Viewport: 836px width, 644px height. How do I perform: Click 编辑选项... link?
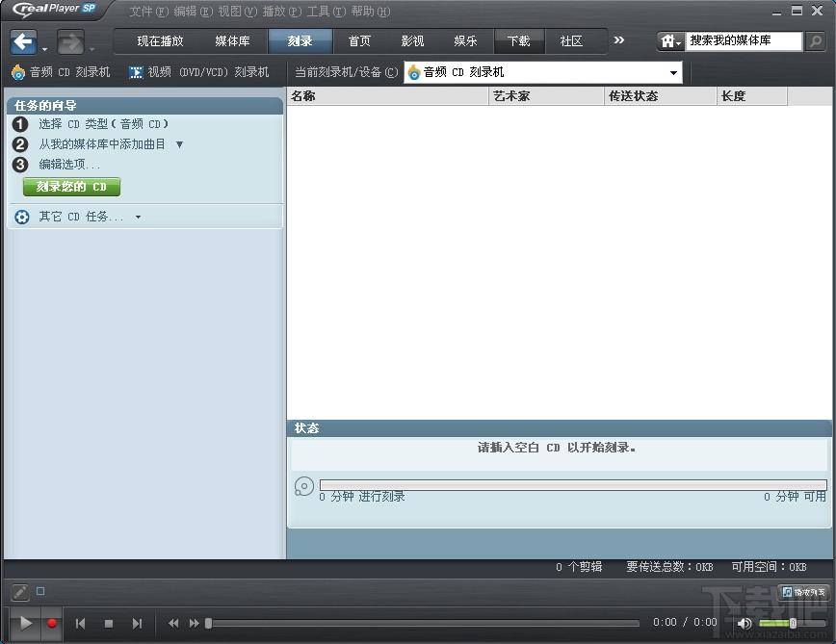[x=69, y=165]
